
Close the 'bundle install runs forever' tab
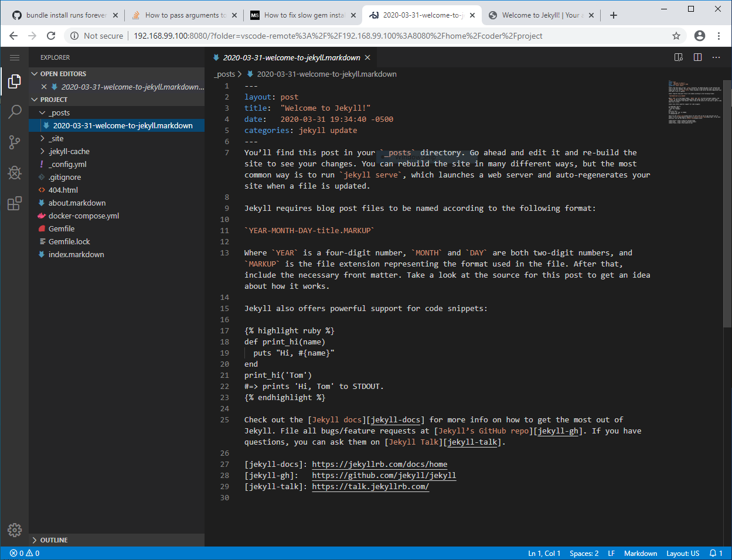pyautogui.click(x=115, y=15)
